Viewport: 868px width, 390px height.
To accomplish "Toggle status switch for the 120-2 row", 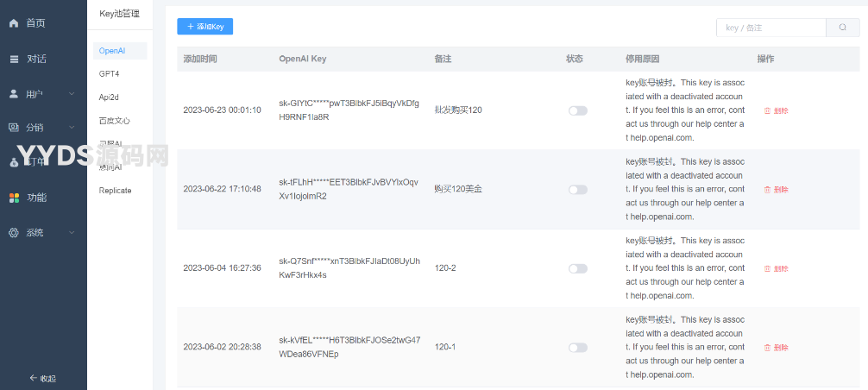I will [577, 268].
